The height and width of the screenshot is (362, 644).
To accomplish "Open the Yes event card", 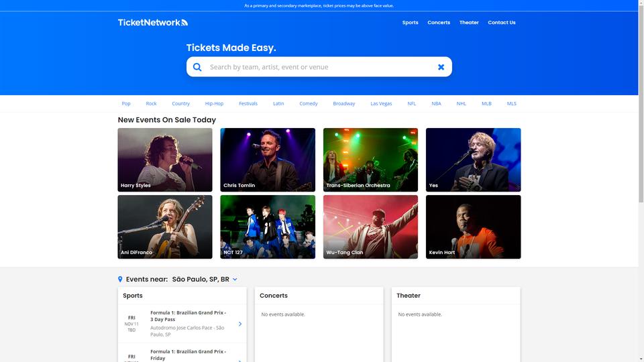I will tap(473, 160).
